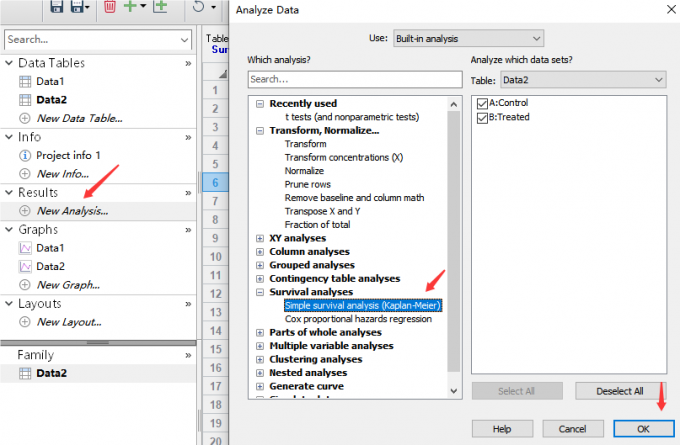Click the Deselect All button
The image size is (680, 445).
[x=620, y=391]
